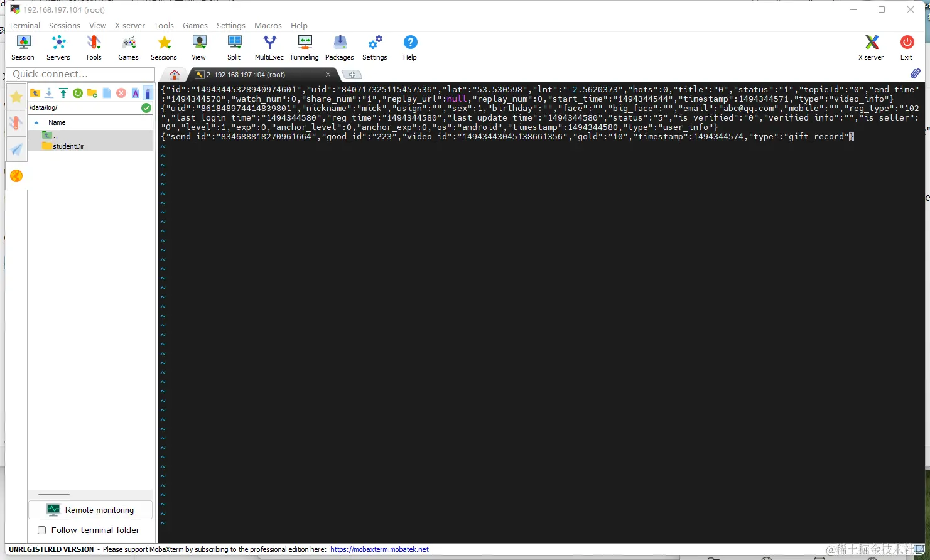Screen dimensions: 930x560
Task: Open the mobaxterm.mobatek.net link
Action: [x=380, y=549]
